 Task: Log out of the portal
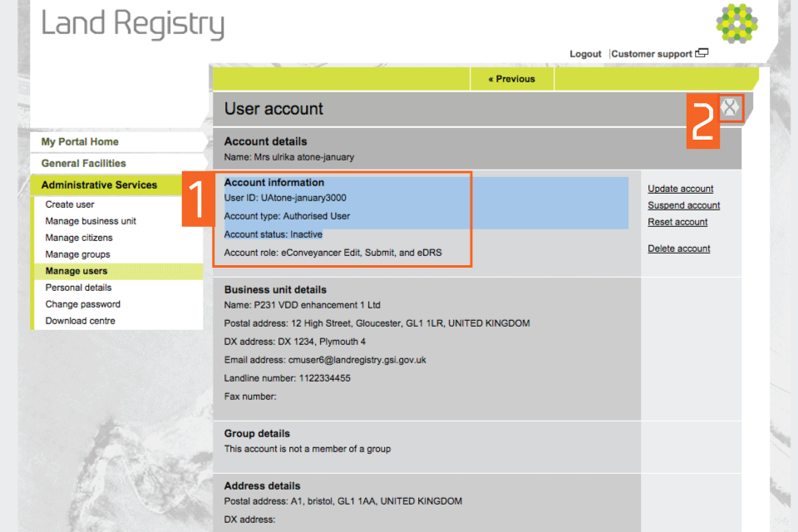pyautogui.click(x=585, y=54)
